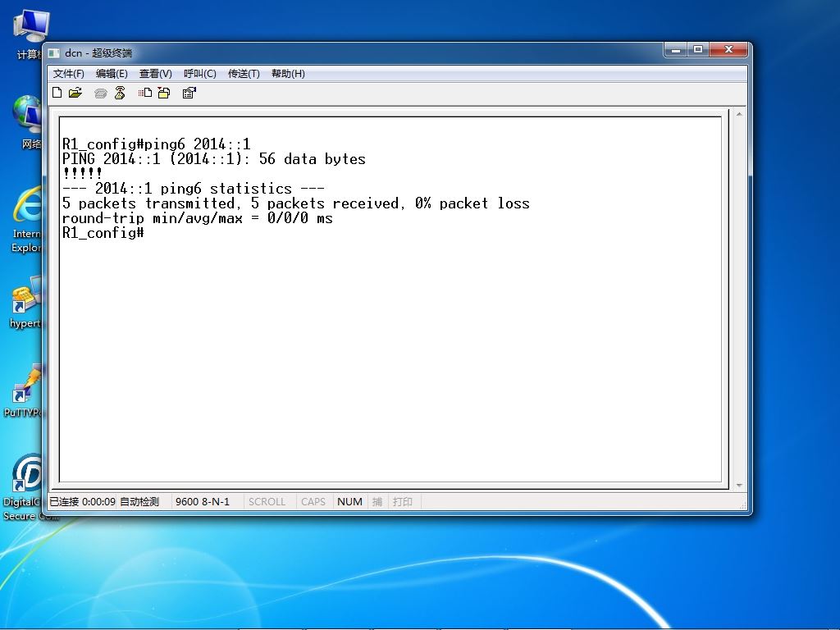This screenshot has height=630, width=840.
Task: Open the 帮助(H) menu
Action: point(288,73)
